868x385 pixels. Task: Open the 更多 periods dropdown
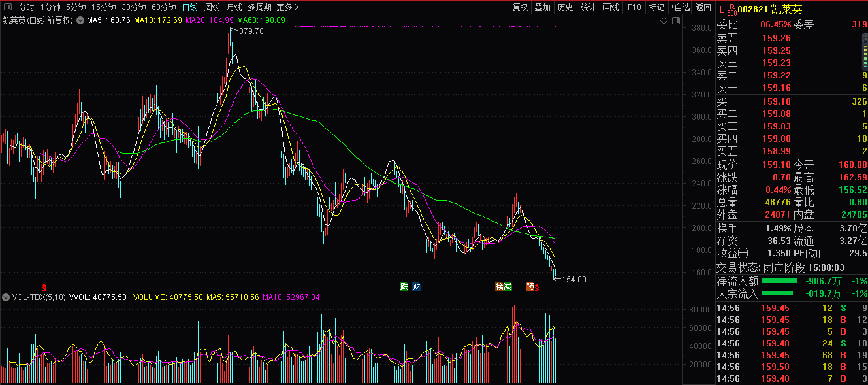[x=287, y=8]
